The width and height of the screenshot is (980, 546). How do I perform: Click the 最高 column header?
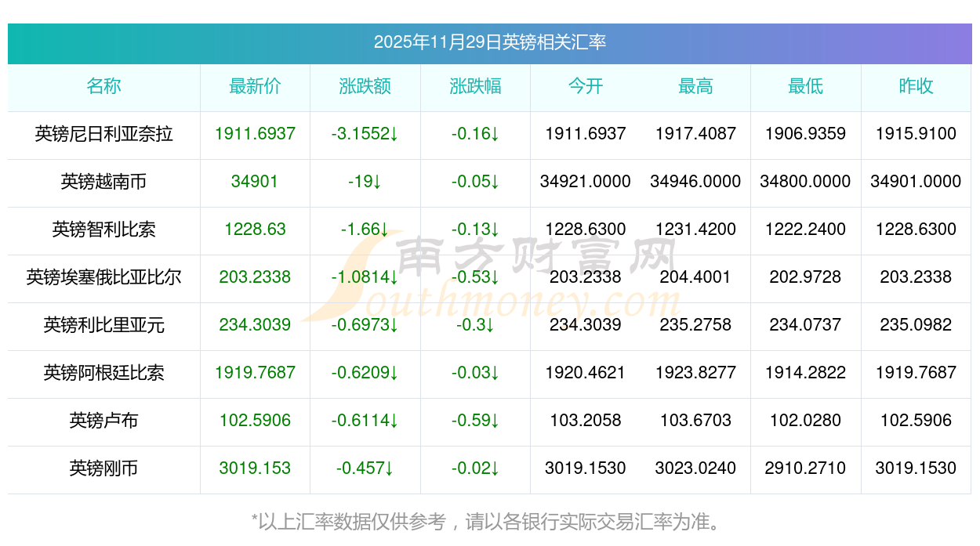[695, 87]
